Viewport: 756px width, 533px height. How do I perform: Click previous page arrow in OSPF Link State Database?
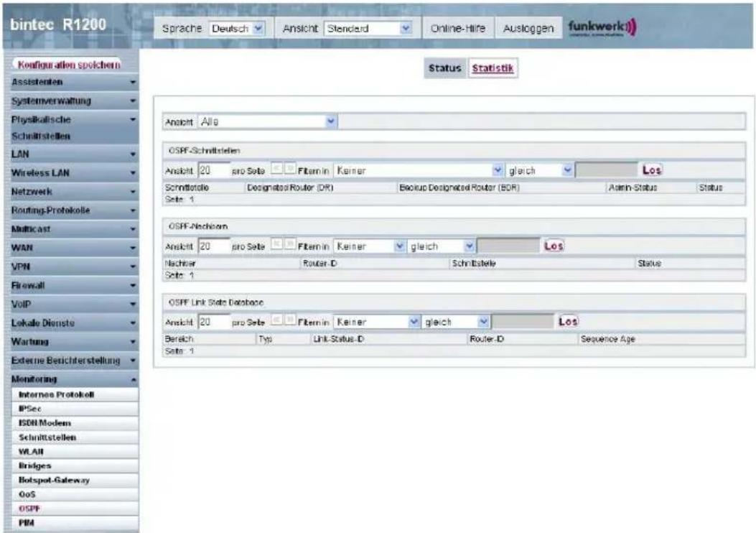[x=276, y=320]
